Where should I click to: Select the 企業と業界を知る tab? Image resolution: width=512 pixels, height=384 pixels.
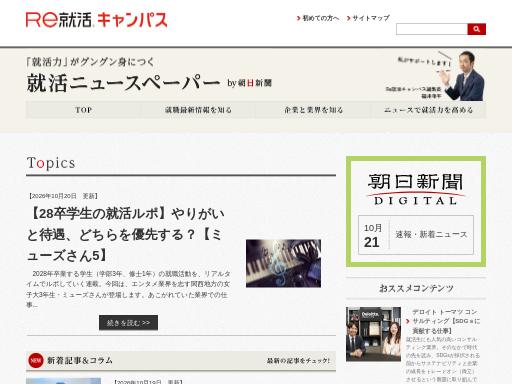pos(313,110)
